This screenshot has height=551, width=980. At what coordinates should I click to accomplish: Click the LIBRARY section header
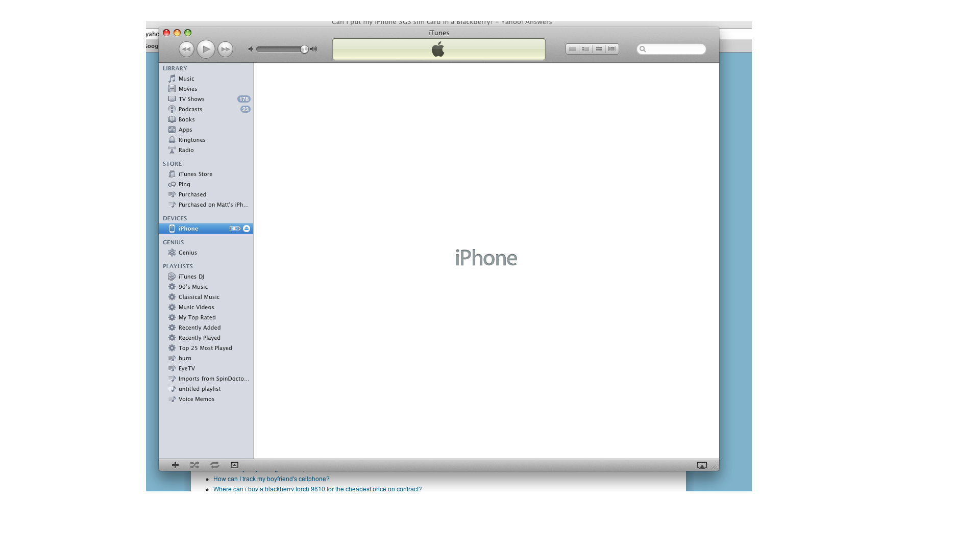pyautogui.click(x=175, y=68)
